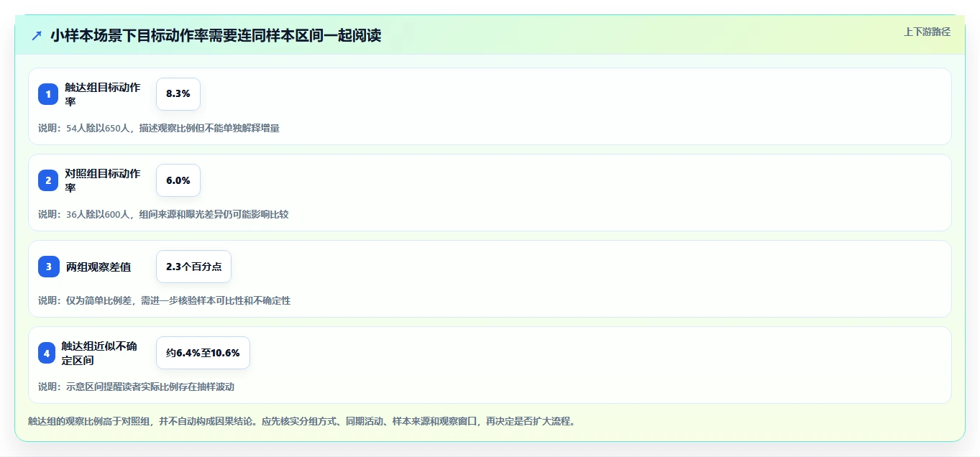980x457 pixels.
Task: Click the note starting 示意区间提醒读者
Action: click(137, 387)
